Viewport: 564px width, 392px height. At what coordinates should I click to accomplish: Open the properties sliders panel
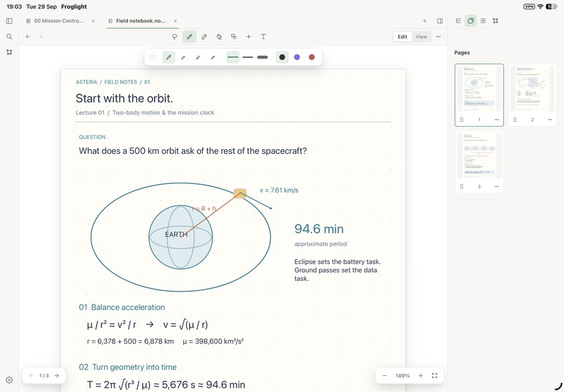pos(483,21)
